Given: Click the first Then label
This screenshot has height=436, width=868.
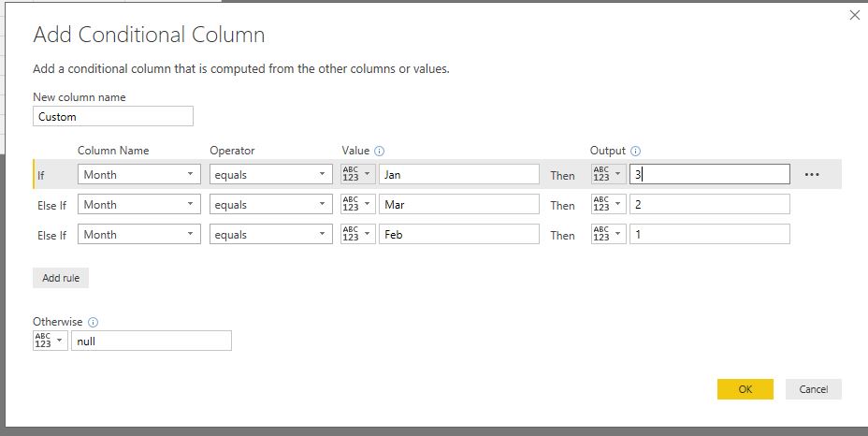Looking at the screenshot, I should [562, 175].
